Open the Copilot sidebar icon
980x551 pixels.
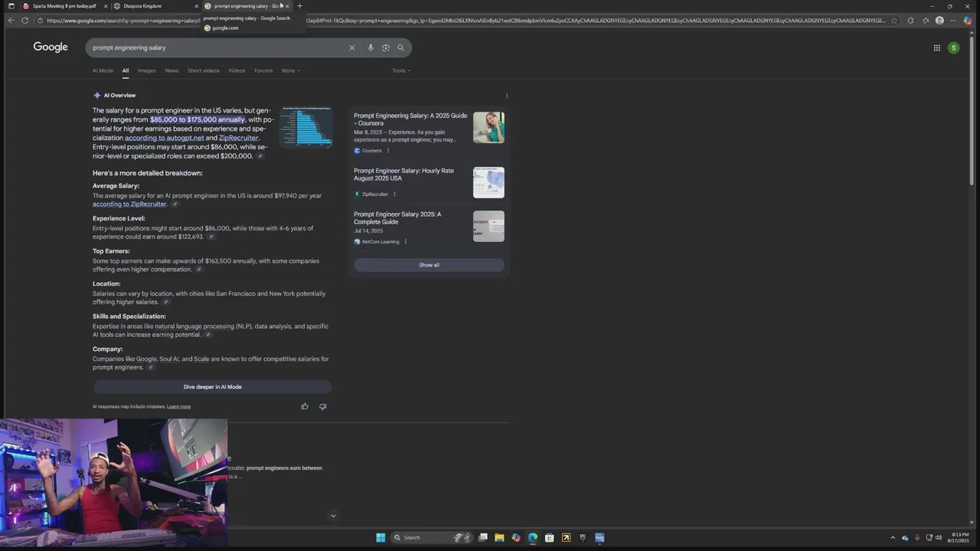968,21
